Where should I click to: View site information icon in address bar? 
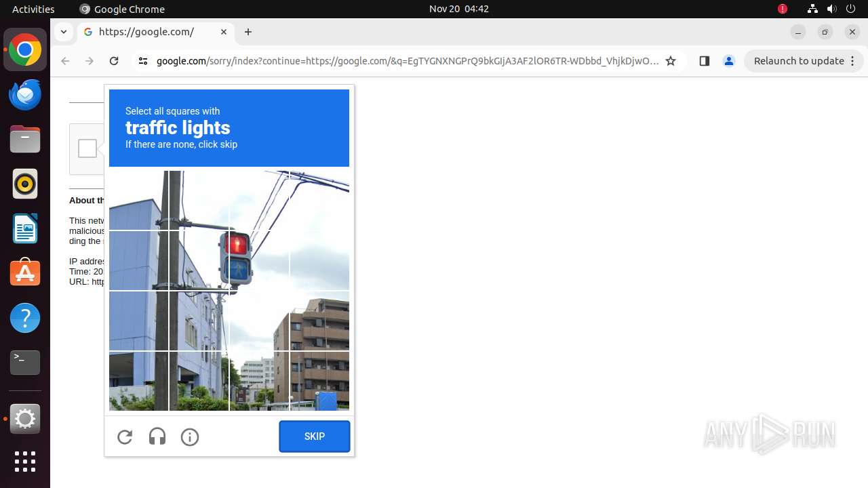click(x=142, y=61)
